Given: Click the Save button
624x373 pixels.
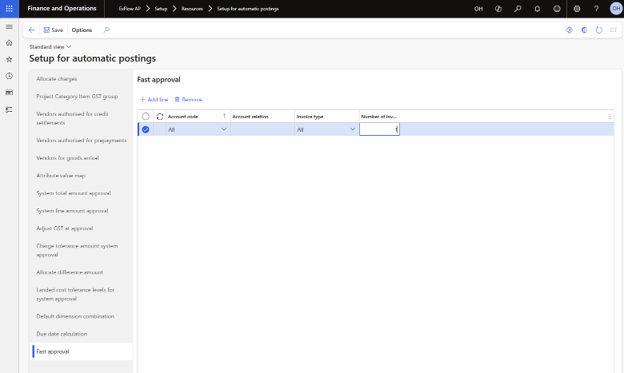Looking at the screenshot, I should 53,30.
